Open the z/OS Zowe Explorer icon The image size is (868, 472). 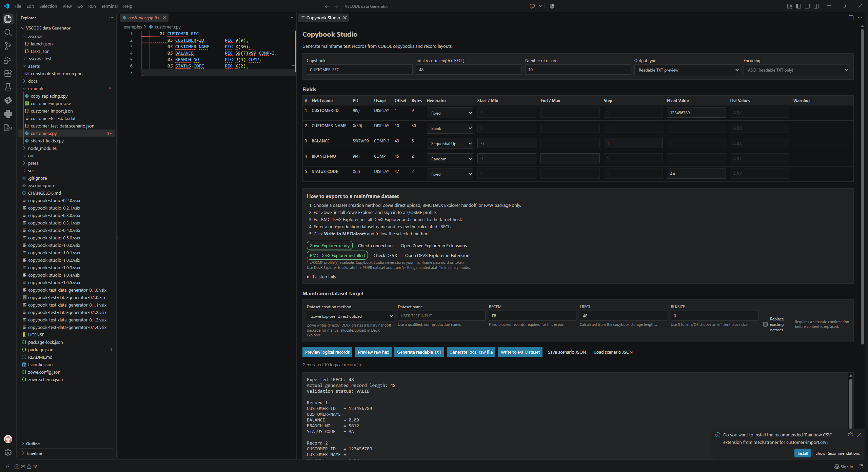tap(8, 128)
